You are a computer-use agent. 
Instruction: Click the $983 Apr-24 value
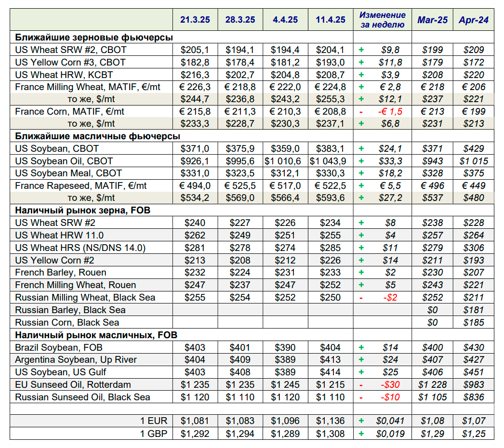coord(474,385)
